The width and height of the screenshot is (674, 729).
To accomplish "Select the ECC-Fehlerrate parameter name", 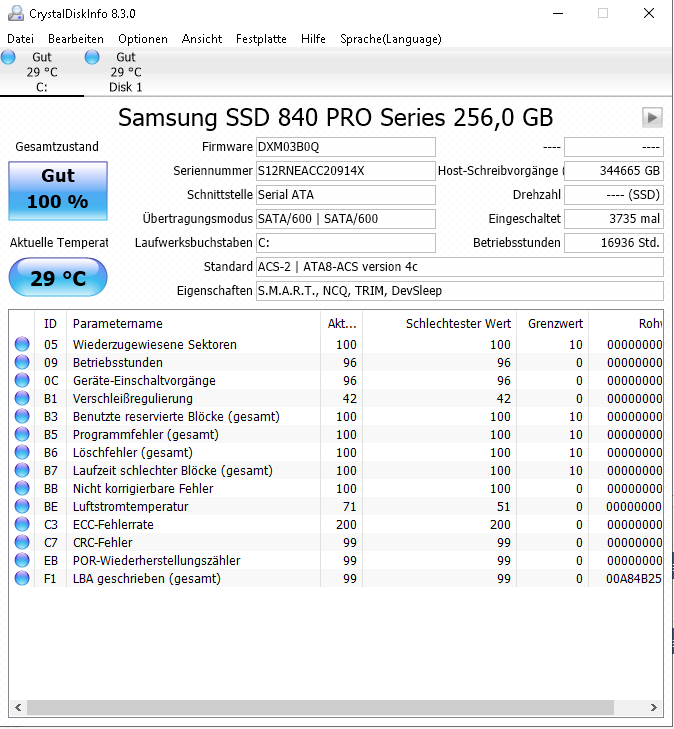I will (113, 524).
